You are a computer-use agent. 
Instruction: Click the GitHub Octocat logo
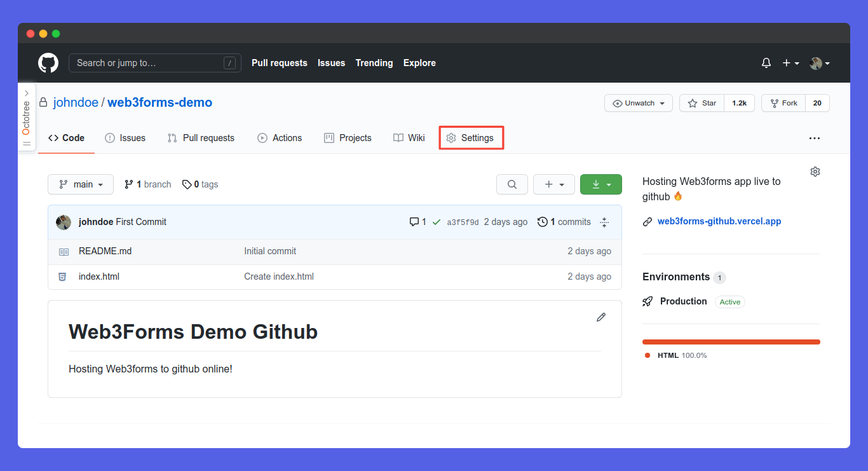click(48, 63)
